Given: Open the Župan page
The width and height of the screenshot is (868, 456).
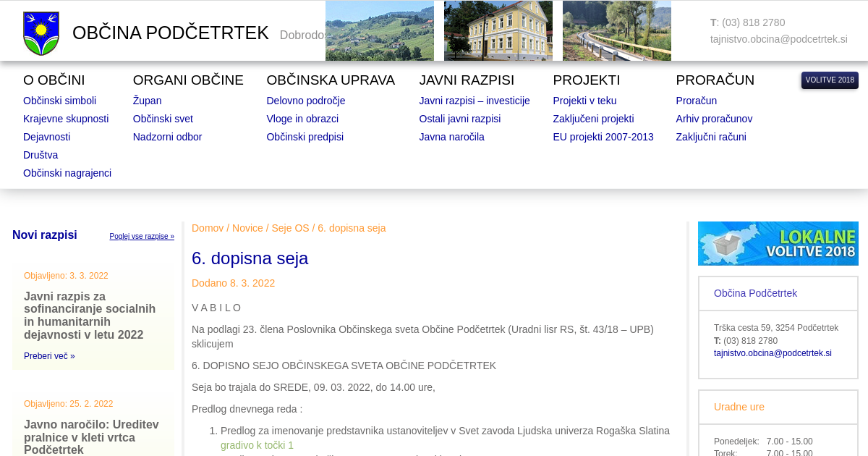Looking at the screenshot, I should pos(147,101).
